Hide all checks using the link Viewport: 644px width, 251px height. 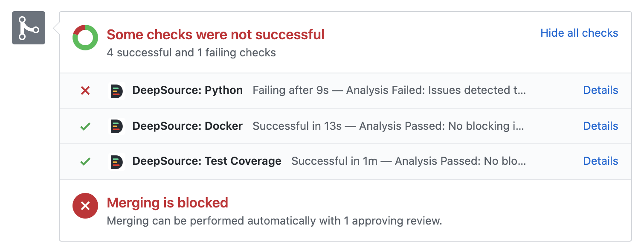(579, 33)
